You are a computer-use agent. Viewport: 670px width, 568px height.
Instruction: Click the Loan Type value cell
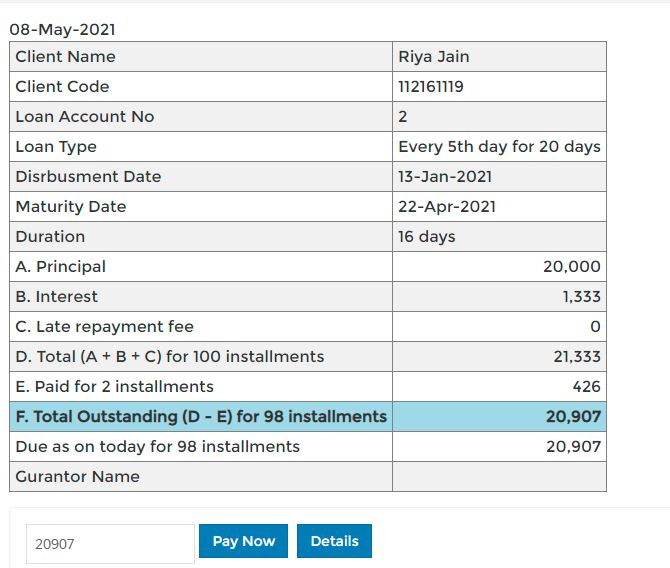point(499,147)
